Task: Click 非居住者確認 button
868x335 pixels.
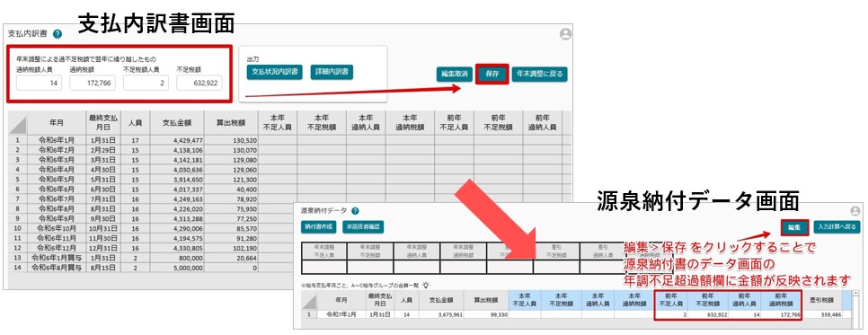Action: coord(363,226)
